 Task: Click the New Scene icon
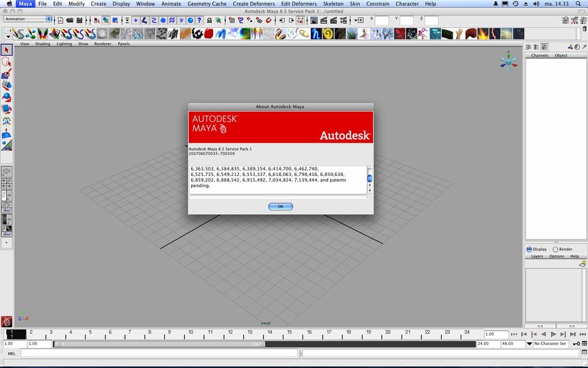coord(61,20)
